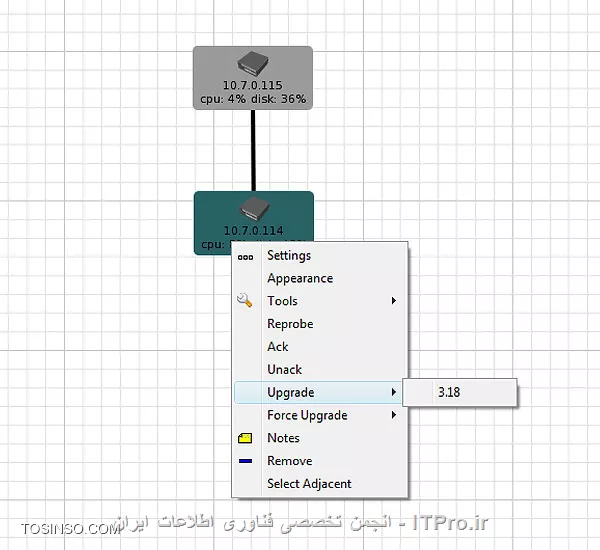This screenshot has height=550, width=600.
Task: Choose Force Upgrade in the menu
Action: (x=320, y=415)
